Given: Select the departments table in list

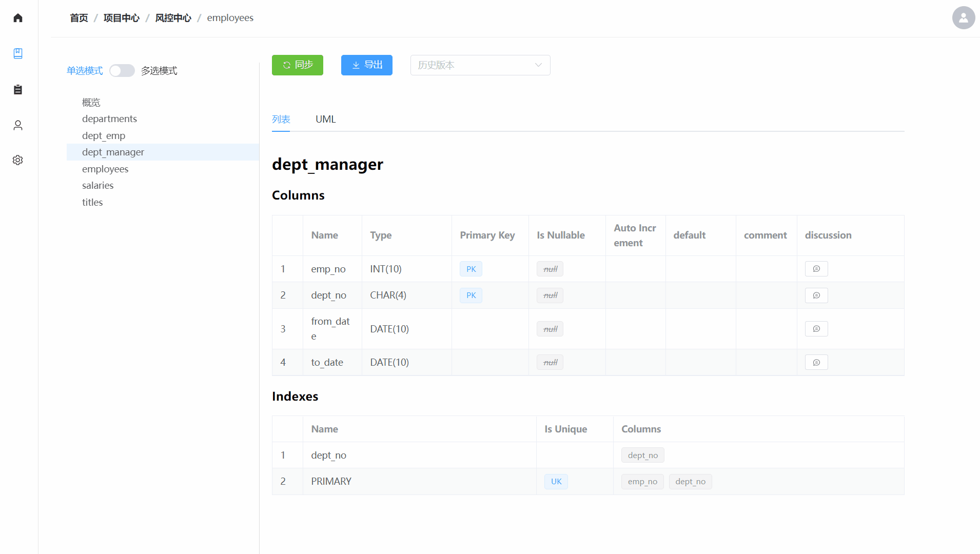Looking at the screenshot, I should click(x=109, y=119).
